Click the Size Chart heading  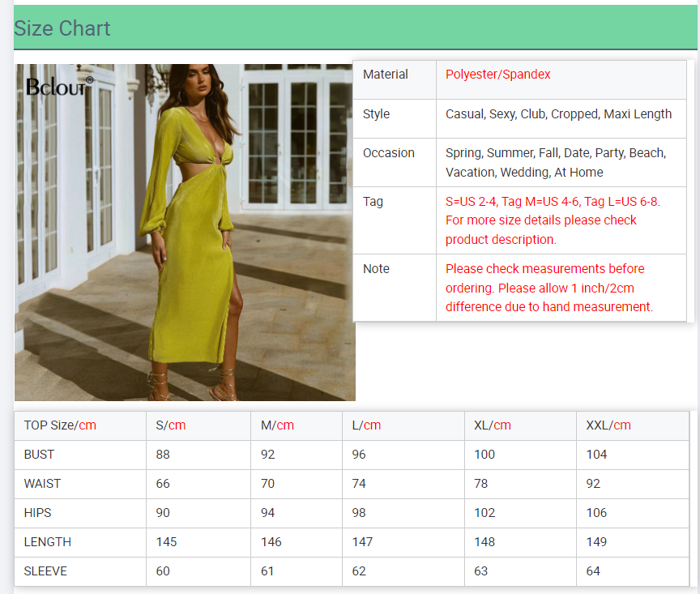point(62,28)
